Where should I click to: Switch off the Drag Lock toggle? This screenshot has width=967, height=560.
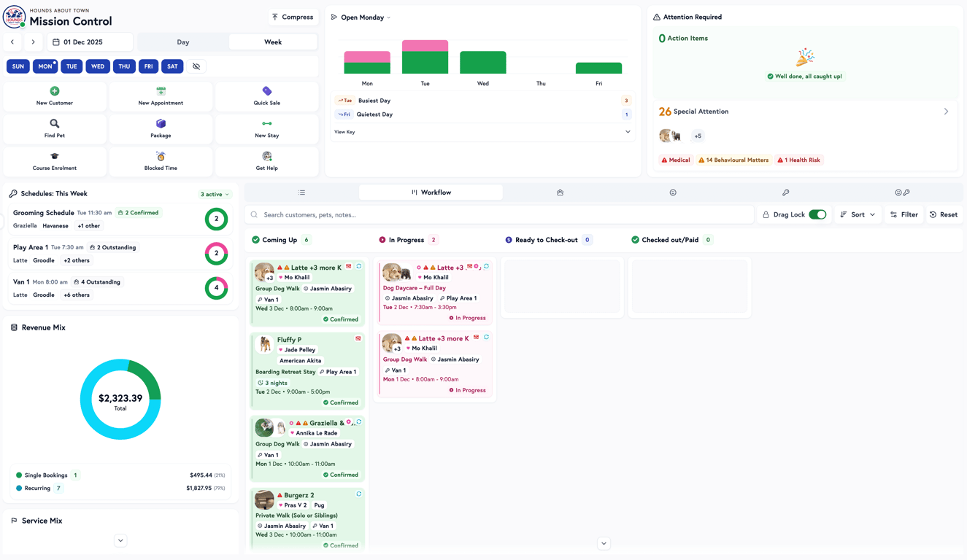pyautogui.click(x=817, y=214)
